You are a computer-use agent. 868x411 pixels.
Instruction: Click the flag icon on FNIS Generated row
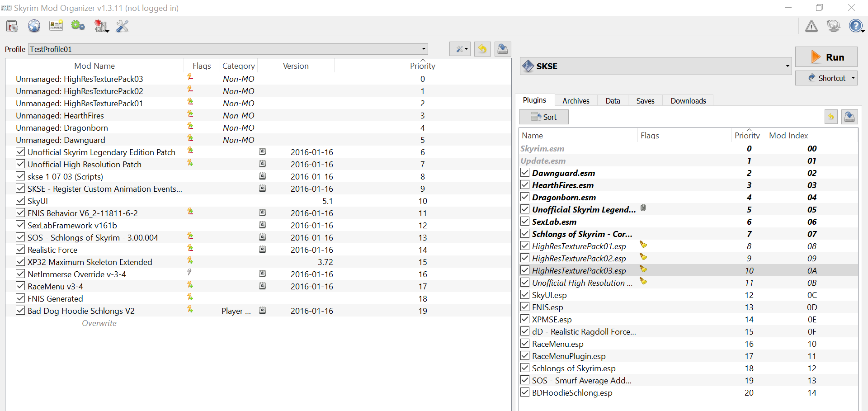coord(190,297)
